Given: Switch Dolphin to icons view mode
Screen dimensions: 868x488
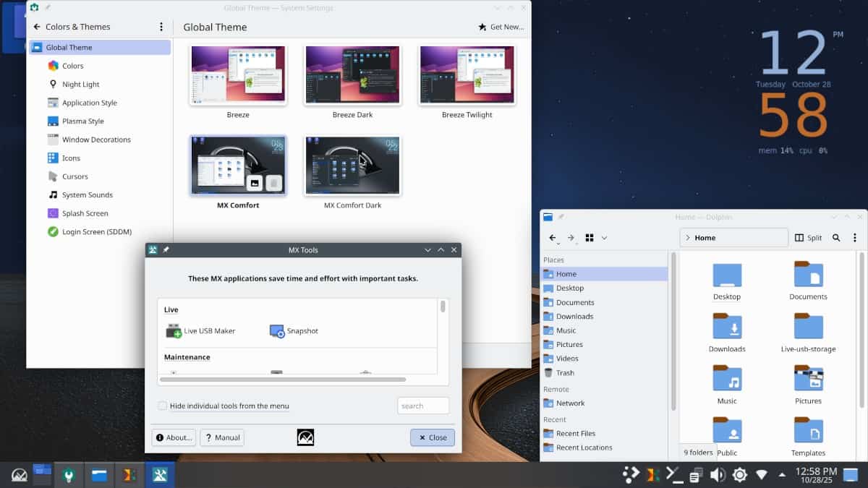Looking at the screenshot, I should [x=589, y=237].
